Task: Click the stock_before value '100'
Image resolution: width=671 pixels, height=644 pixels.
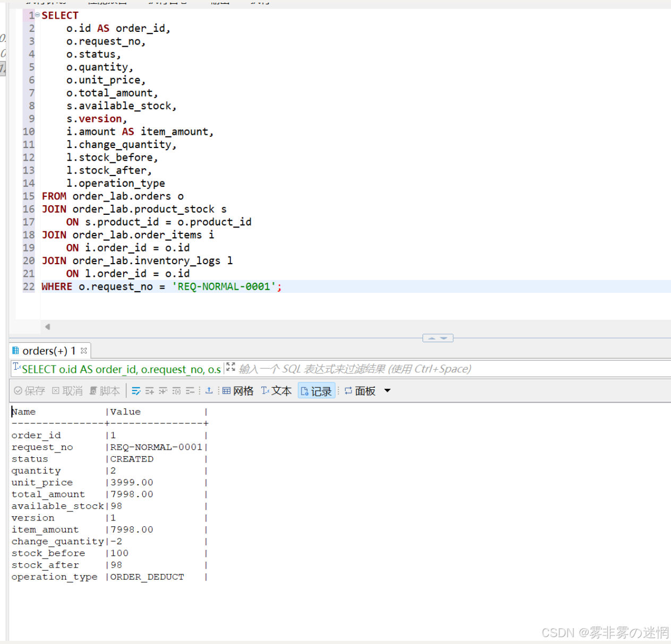Action: pyautogui.click(x=119, y=553)
